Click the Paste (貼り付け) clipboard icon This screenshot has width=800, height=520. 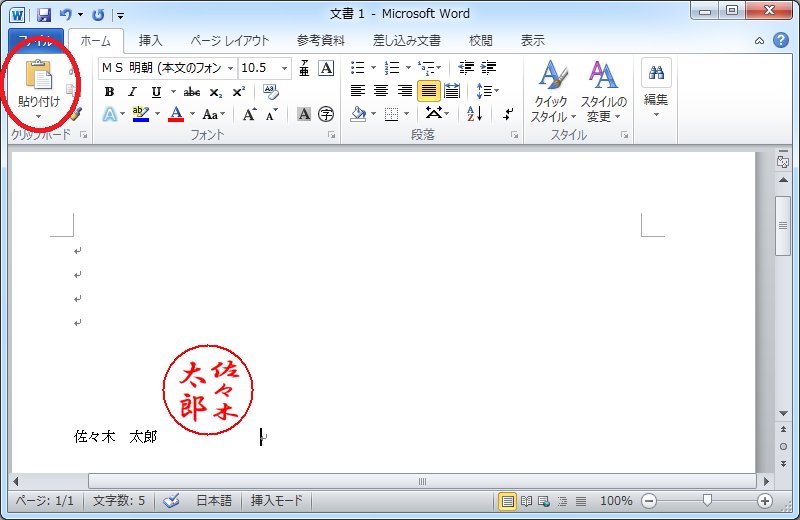pos(39,75)
